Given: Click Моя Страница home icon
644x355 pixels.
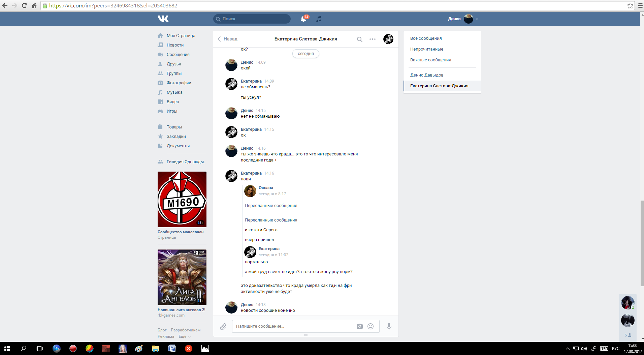Looking at the screenshot, I should click(160, 36).
